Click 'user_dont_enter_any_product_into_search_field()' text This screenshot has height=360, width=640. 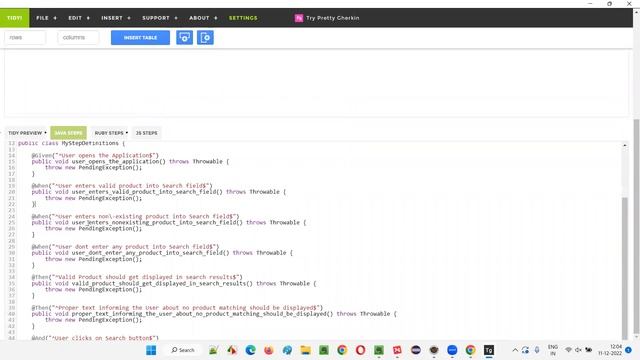coord(151,253)
